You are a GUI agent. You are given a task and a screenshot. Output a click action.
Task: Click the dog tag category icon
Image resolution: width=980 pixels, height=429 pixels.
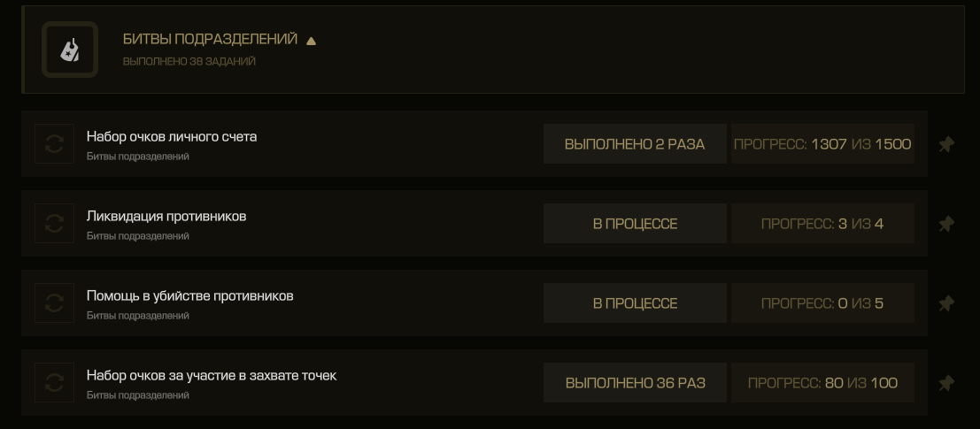(x=70, y=50)
